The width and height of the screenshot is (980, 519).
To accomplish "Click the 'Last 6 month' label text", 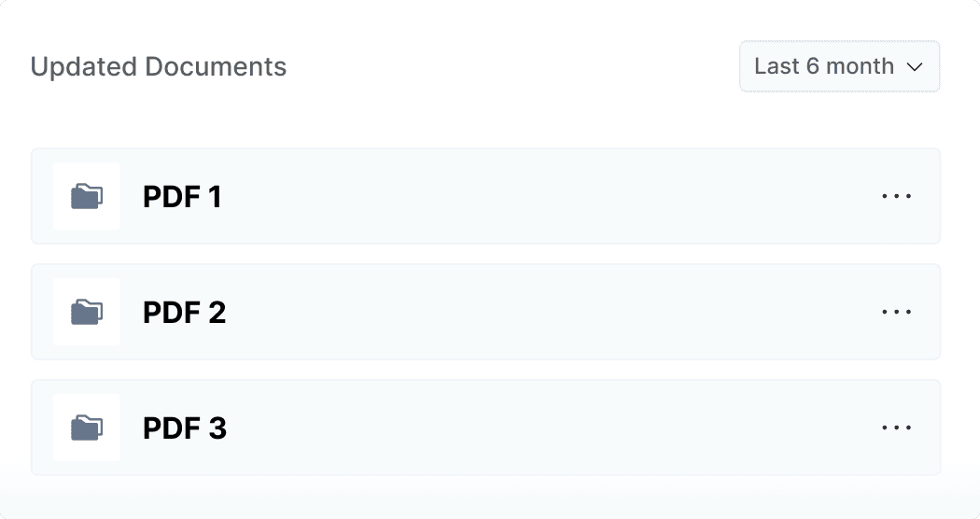I will coord(823,67).
